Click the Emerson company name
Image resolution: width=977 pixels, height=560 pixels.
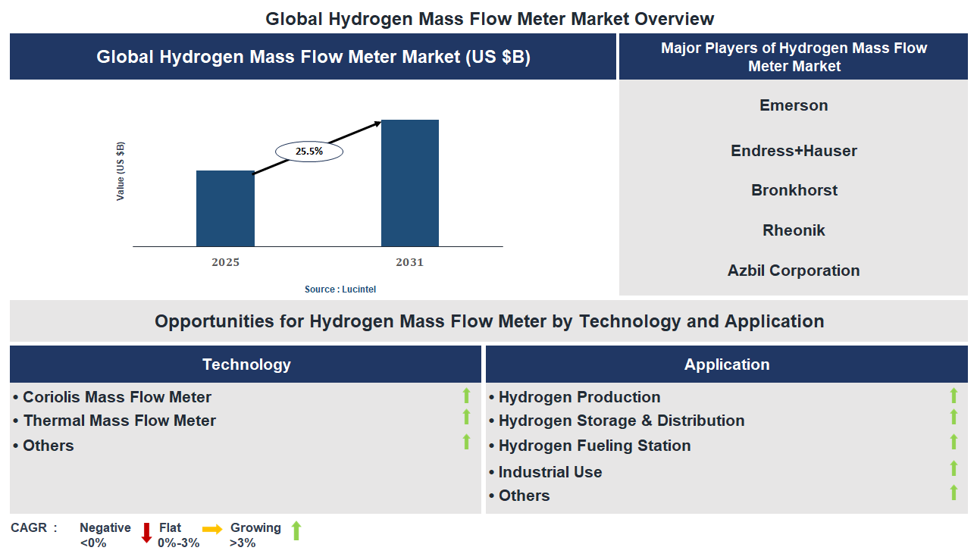tap(793, 105)
